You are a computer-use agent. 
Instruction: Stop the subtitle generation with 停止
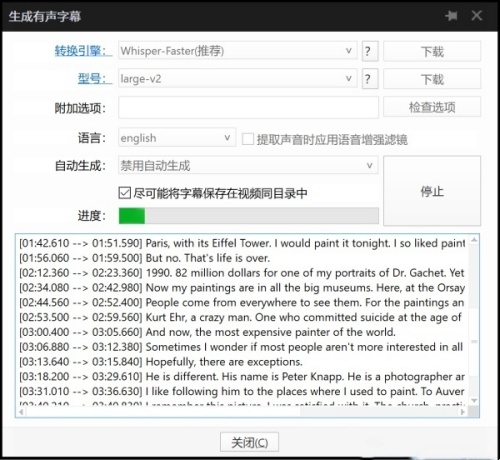[x=432, y=191]
